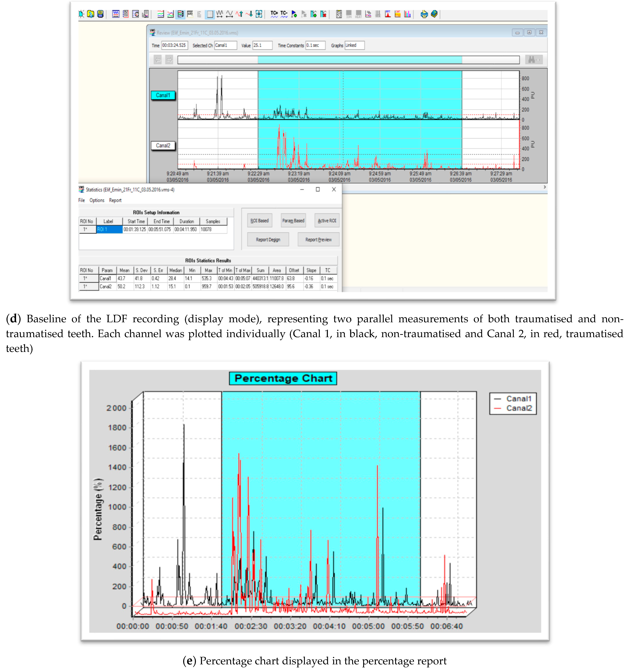Click the print icon in toolbar
This screenshot has height=672, width=633.
pyautogui.click(x=424, y=14)
